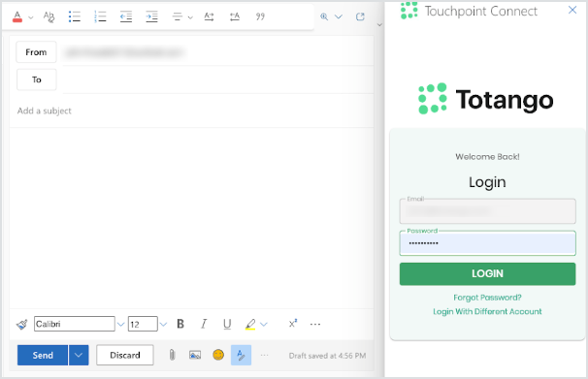Click the green LOGIN button

(x=487, y=273)
